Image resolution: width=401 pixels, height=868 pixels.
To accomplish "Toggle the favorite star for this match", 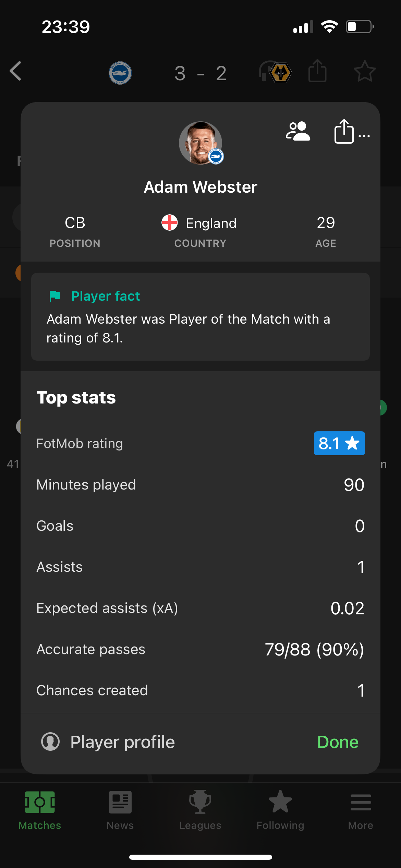I will 365,71.
